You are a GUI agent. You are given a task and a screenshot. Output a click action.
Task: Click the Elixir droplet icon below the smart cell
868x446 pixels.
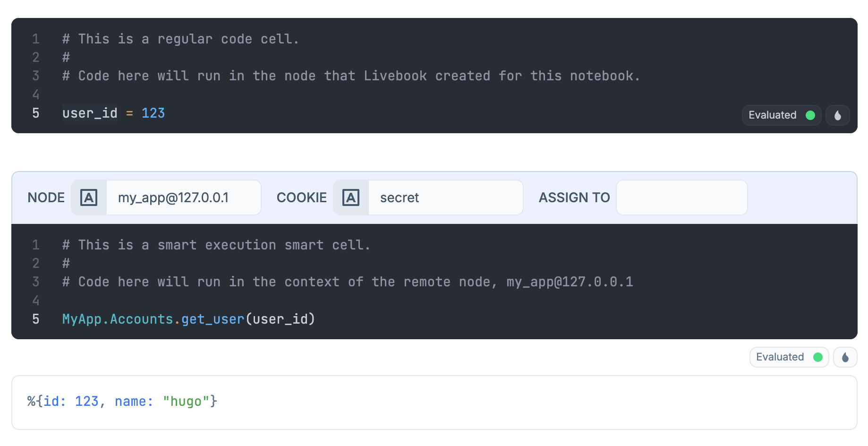pos(845,357)
